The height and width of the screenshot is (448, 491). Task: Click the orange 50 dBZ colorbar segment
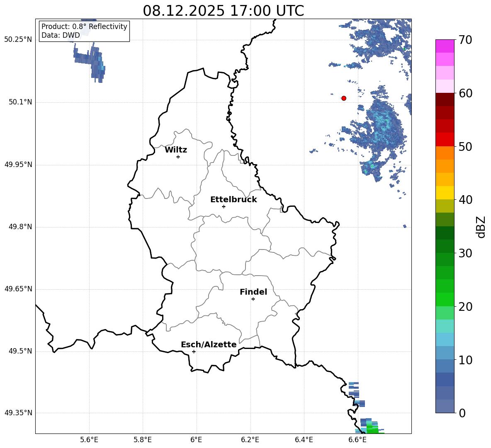tap(445, 153)
